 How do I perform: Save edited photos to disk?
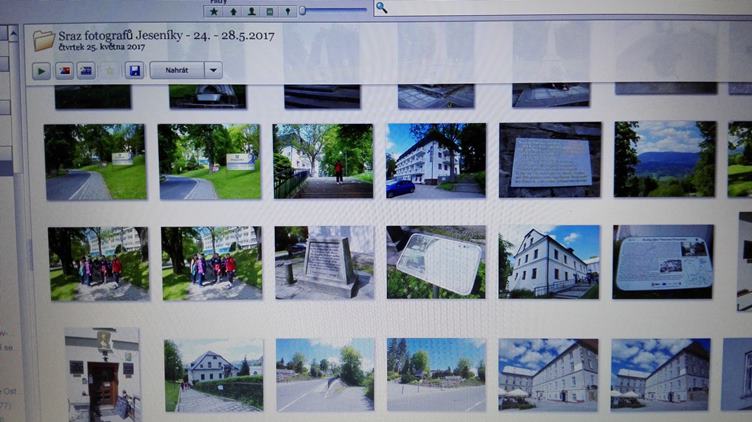coord(135,71)
